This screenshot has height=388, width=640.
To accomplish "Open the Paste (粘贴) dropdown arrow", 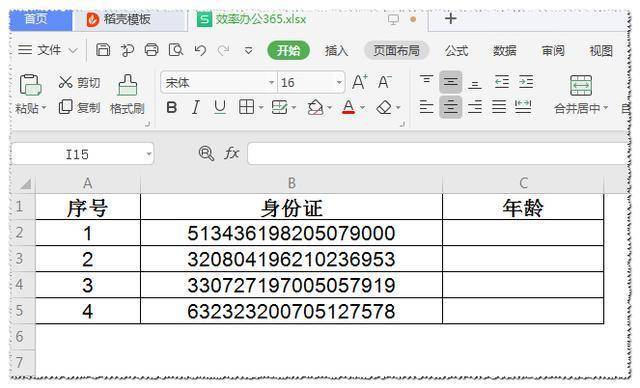I will (x=44, y=108).
